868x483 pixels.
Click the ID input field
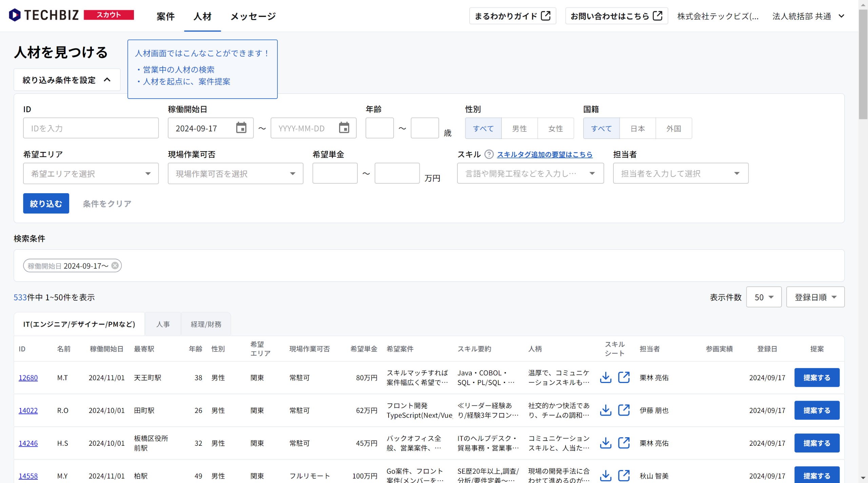(x=91, y=128)
